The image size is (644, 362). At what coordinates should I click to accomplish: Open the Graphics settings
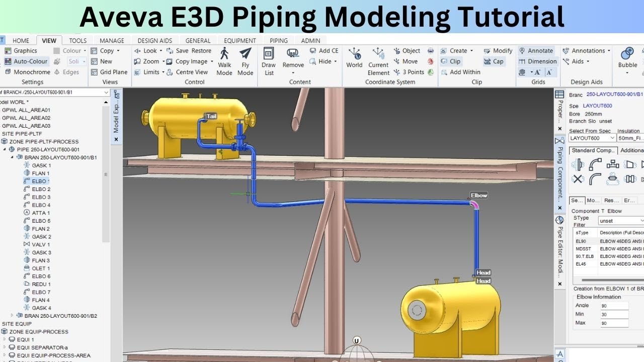tap(21, 51)
